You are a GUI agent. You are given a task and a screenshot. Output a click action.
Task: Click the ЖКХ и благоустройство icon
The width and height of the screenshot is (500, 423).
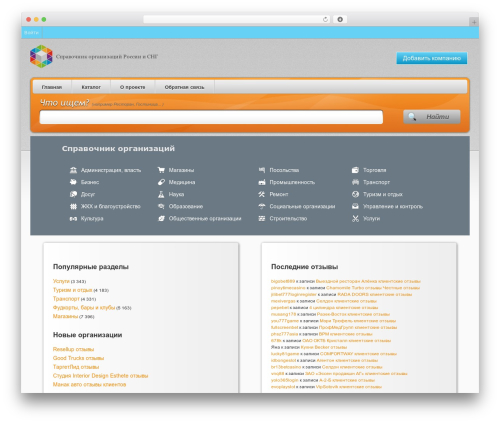(x=73, y=206)
